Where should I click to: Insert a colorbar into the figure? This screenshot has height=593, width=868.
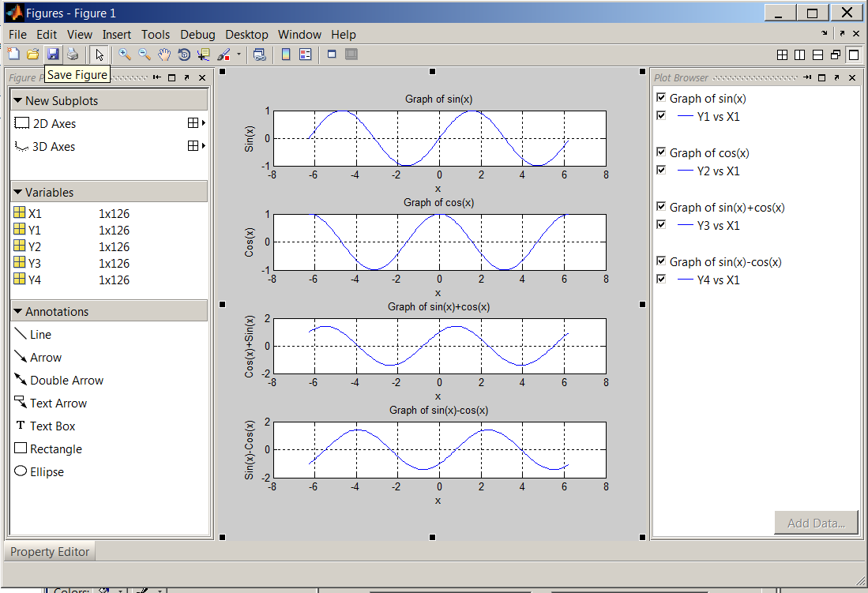(x=285, y=54)
